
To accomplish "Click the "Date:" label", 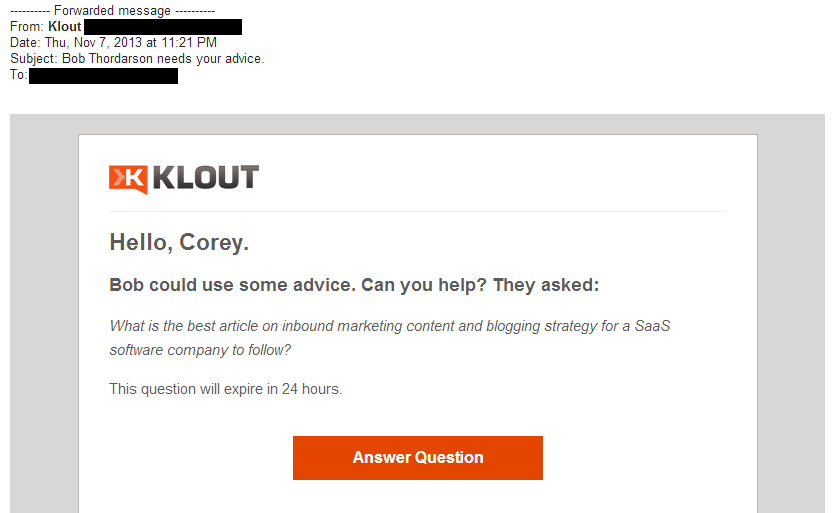I will click(x=25, y=43).
